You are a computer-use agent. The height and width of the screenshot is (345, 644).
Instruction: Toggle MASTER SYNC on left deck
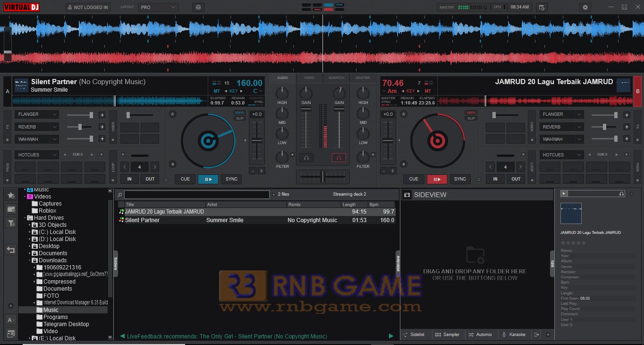[x=257, y=100]
